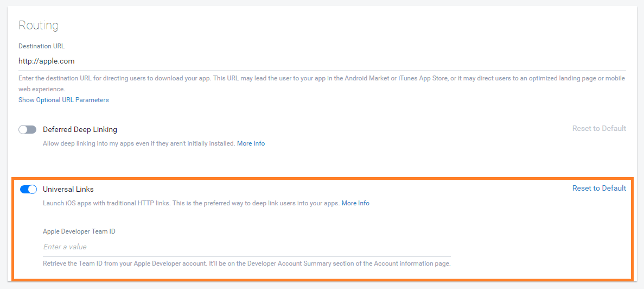
Task: Click the Routing section heading
Action: [39, 26]
